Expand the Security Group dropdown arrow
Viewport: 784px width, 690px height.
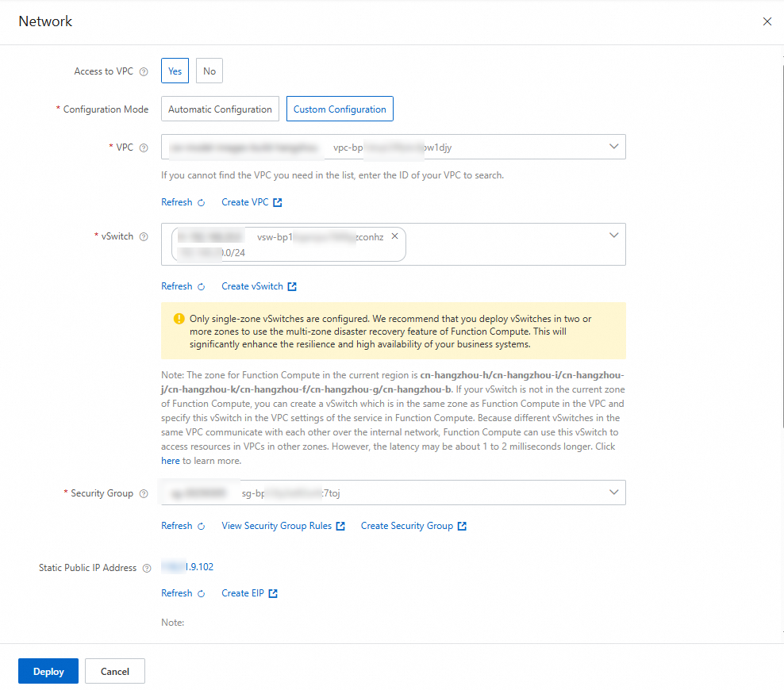(613, 493)
